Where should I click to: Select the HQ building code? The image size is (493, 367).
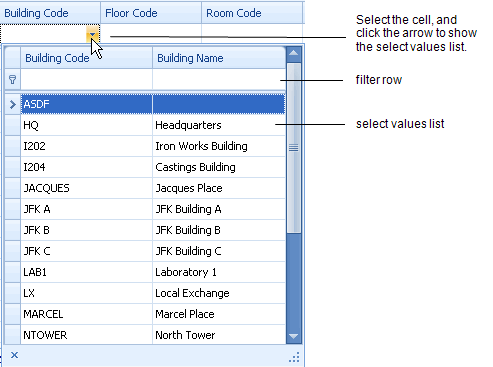[x=86, y=125]
